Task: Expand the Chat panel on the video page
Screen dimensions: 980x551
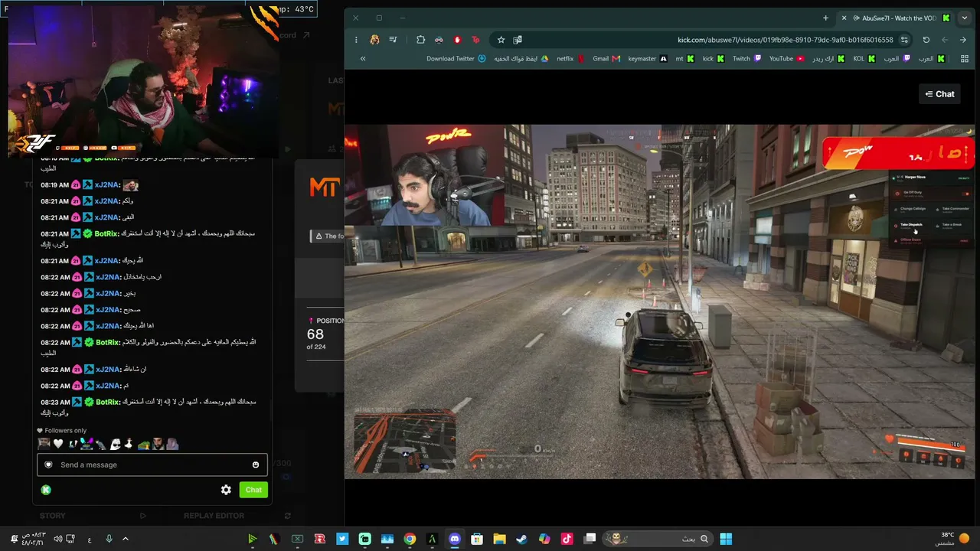Action: 939,94
